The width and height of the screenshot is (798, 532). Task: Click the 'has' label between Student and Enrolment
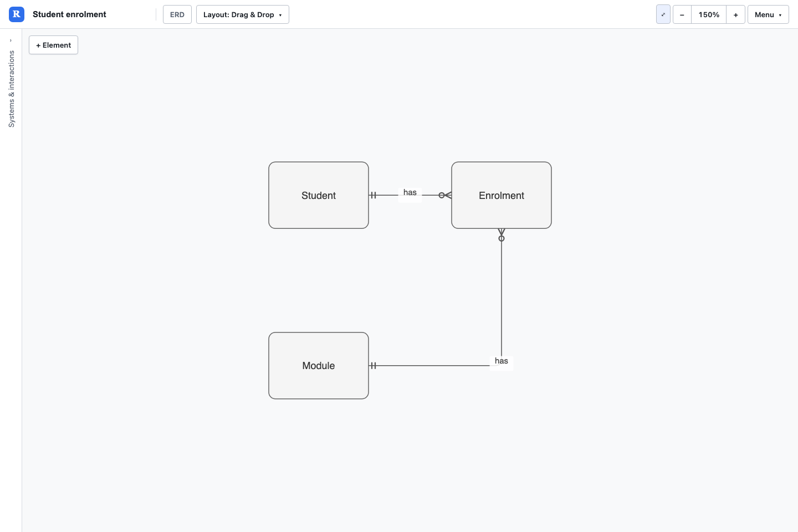tap(410, 192)
